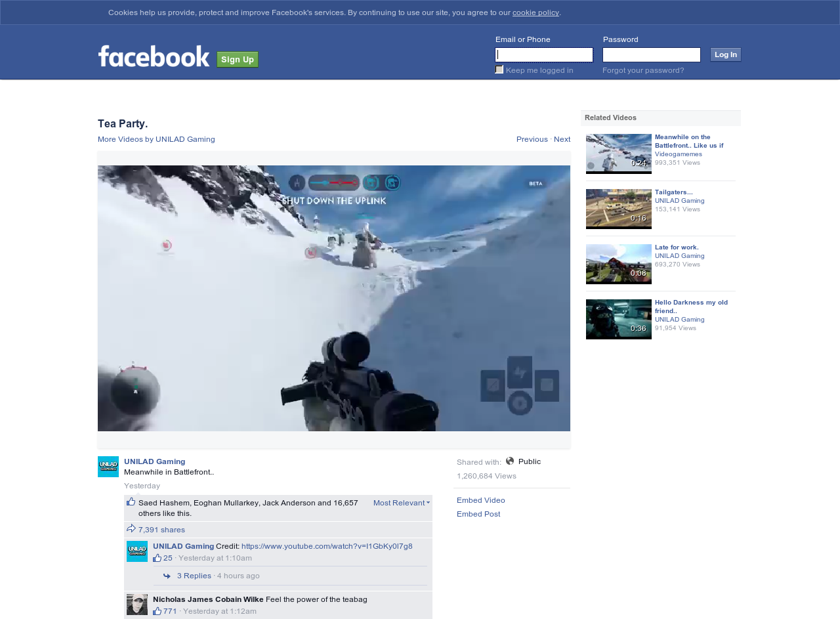Viewport: 840px width, 619px height.
Task: Open the Most Relevant comment sorting dropdown
Action: pyautogui.click(x=402, y=503)
